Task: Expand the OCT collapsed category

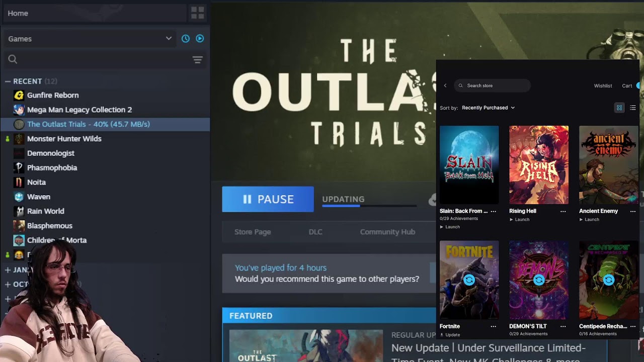Action: point(8,285)
